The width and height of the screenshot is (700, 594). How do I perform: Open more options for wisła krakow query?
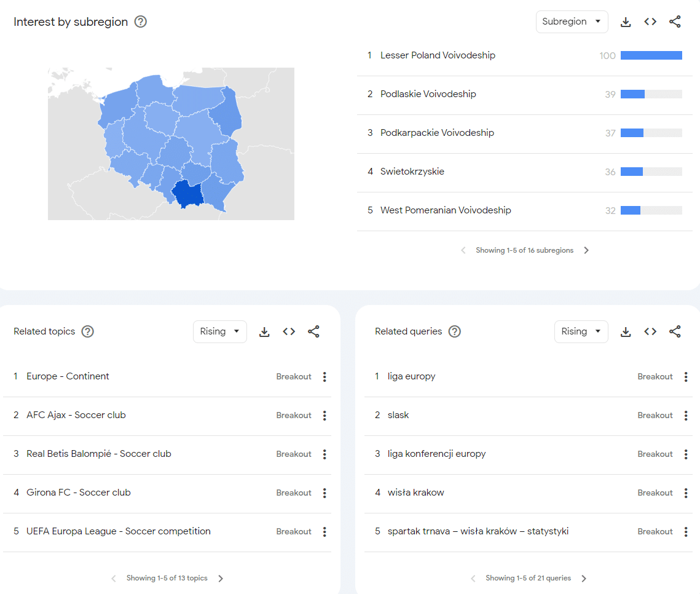click(x=686, y=493)
